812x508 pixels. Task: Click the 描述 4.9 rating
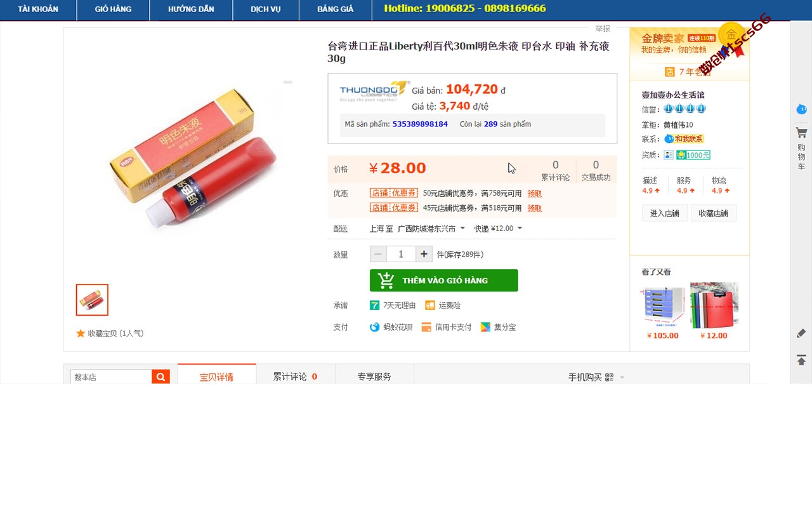(x=652, y=185)
